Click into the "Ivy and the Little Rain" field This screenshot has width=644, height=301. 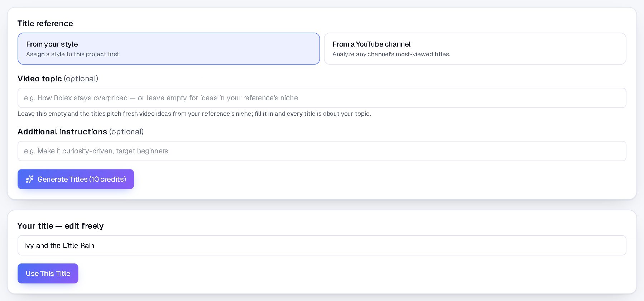322,245
